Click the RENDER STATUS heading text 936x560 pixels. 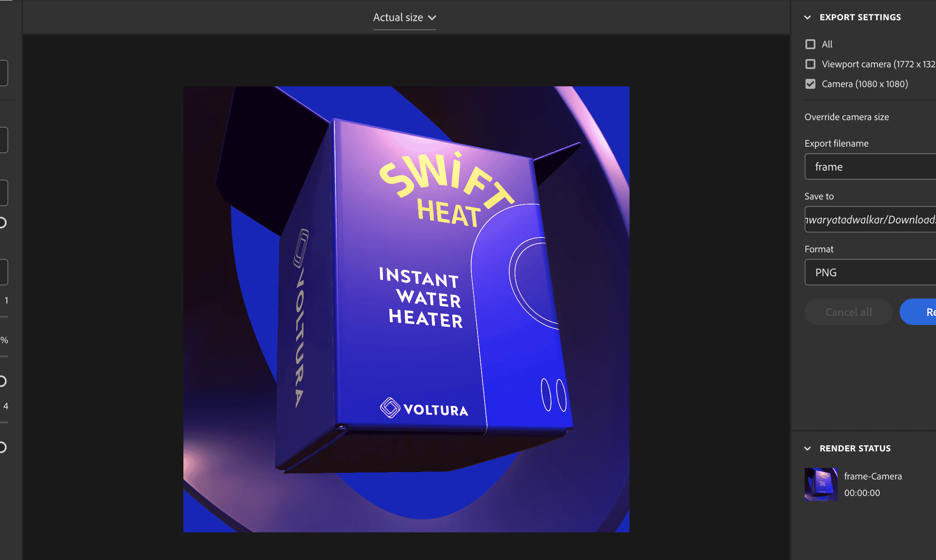[x=855, y=448]
